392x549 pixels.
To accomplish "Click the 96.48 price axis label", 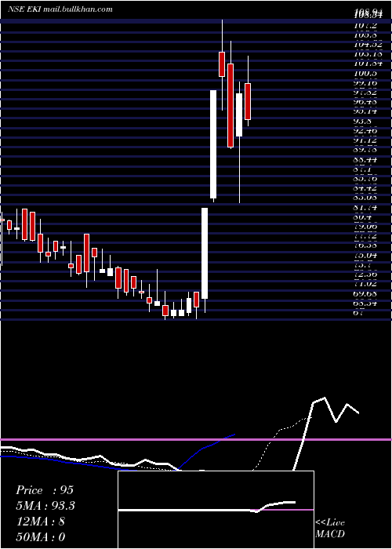I will pyautogui.click(x=365, y=102).
